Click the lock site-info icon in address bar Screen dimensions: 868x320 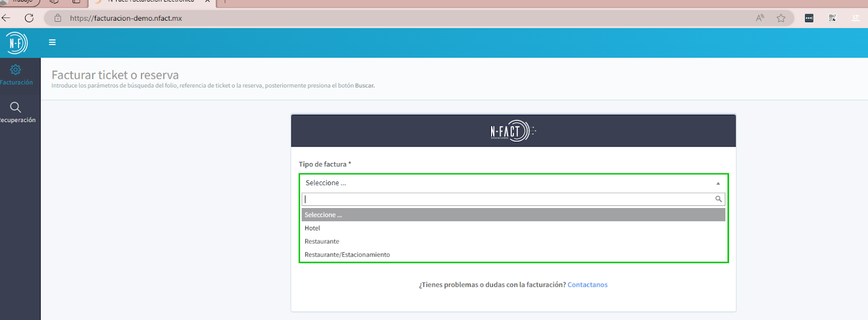[58, 18]
